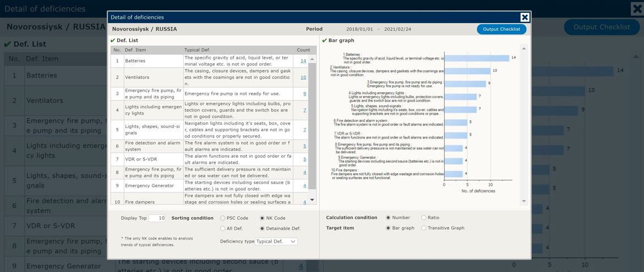The height and width of the screenshot is (272, 644).
Task: Select the NK Code sorting option
Action: coord(262,218)
